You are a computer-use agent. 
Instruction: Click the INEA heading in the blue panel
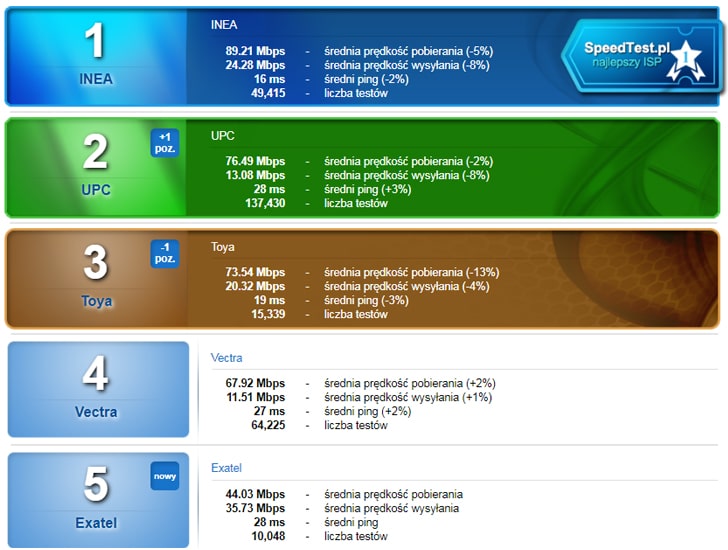(224, 25)
